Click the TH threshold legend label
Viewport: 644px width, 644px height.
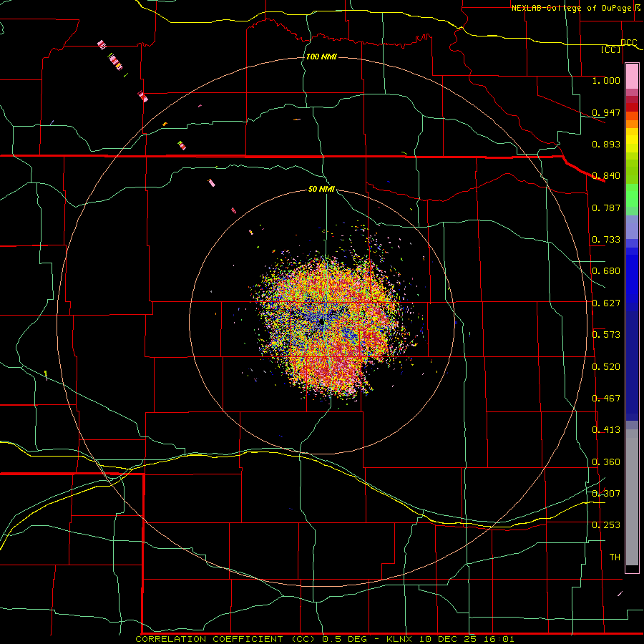coord(615,557)
